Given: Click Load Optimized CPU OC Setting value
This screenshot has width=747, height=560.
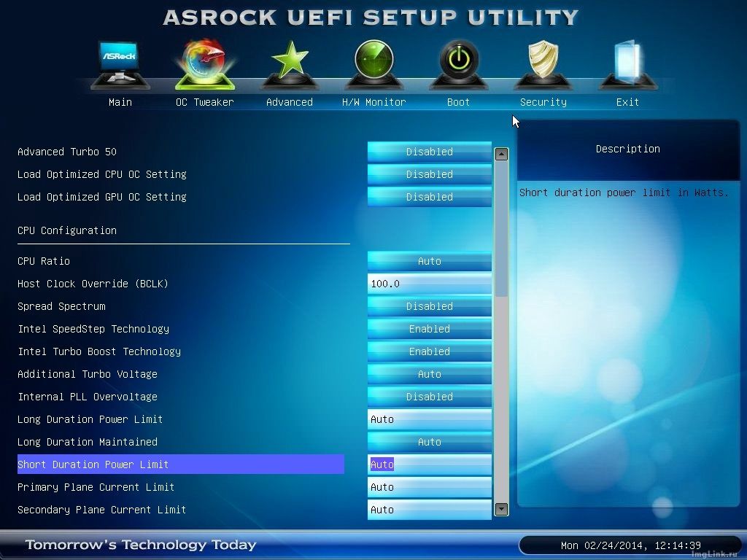Looking at the screenshot, I should (x=429, y=174).
